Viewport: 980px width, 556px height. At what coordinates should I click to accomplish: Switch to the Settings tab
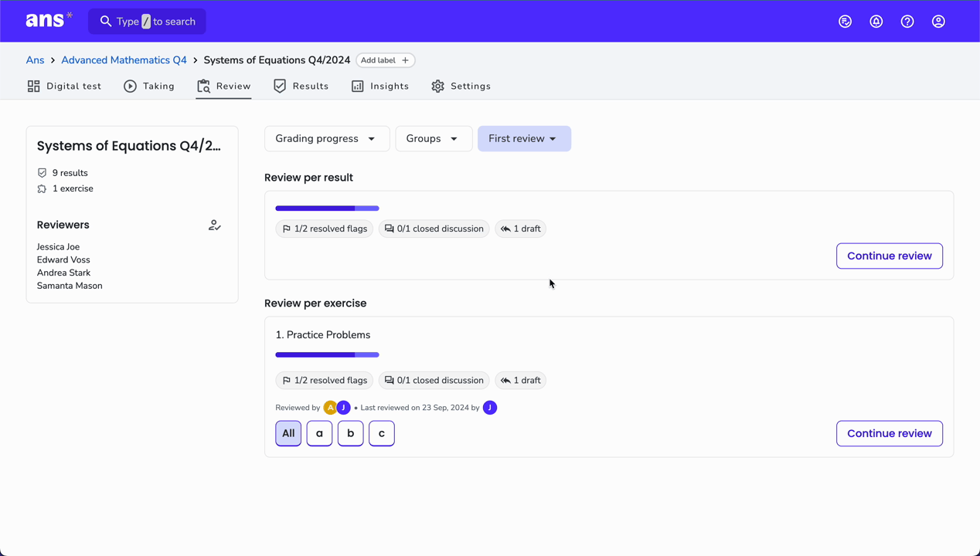coord(461,86)
